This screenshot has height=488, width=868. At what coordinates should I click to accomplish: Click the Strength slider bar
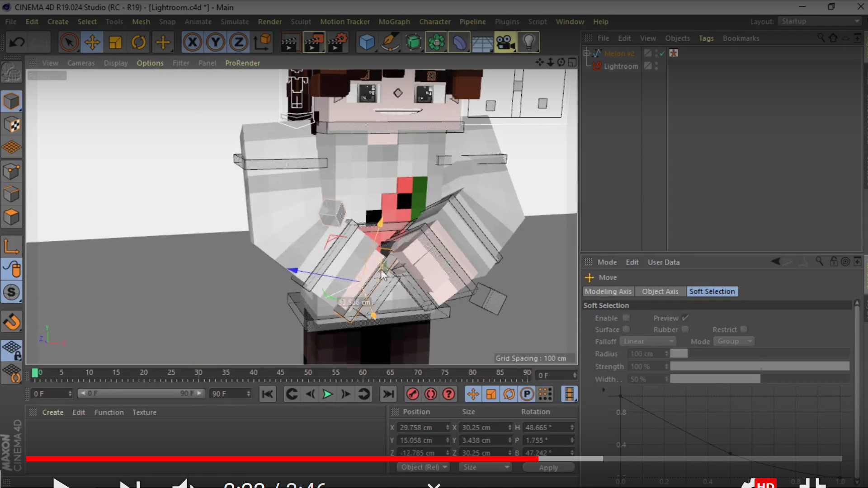tap(759, 366)
